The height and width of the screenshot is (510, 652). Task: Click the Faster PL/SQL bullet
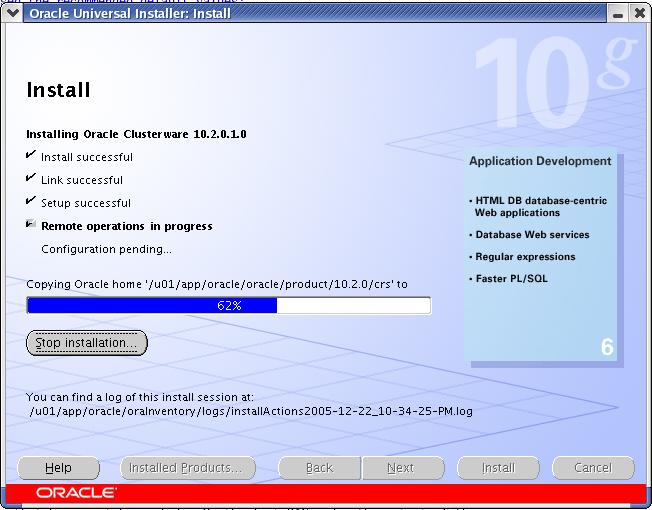pyautogui.click(x=509, y=279)
